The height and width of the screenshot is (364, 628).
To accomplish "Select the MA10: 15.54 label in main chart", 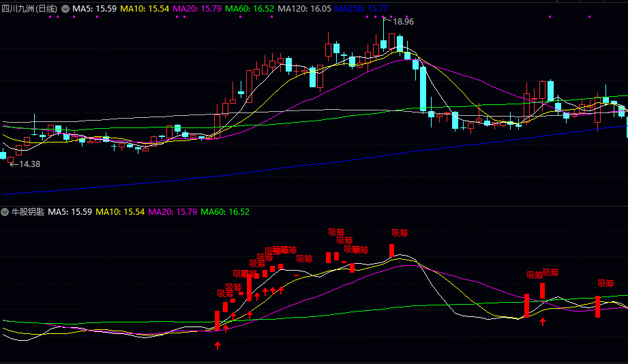I will click(x=145, y=8).
